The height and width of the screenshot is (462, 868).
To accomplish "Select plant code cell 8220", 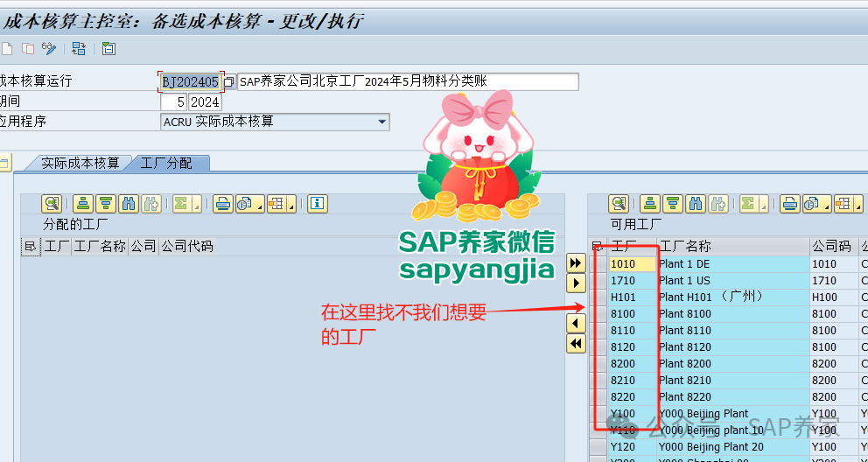I will click(x=632, y=396).
